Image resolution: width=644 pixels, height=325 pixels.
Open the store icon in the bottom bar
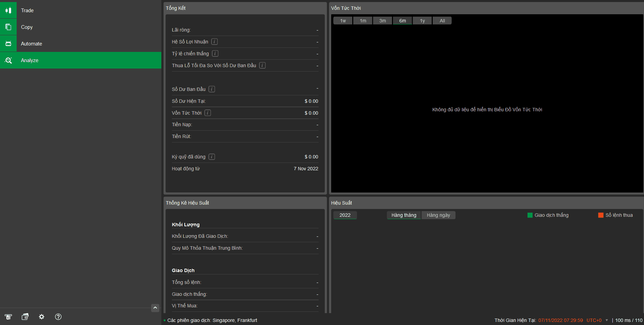(x=8, y=317)
